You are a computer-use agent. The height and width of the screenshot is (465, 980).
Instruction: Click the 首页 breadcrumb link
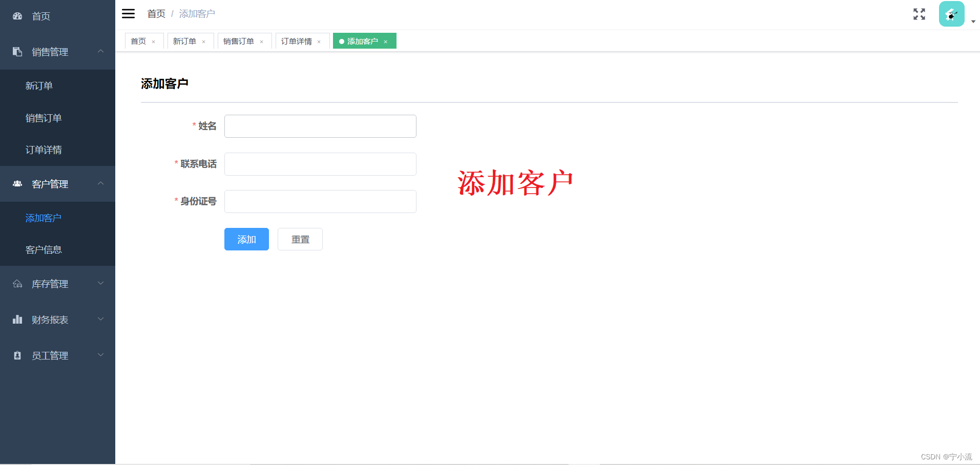tap(156, 14)
